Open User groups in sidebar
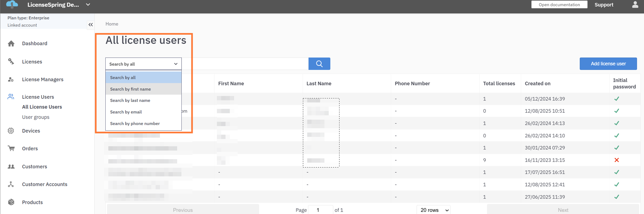Screen dimensions: 644x214 [36, 117]
